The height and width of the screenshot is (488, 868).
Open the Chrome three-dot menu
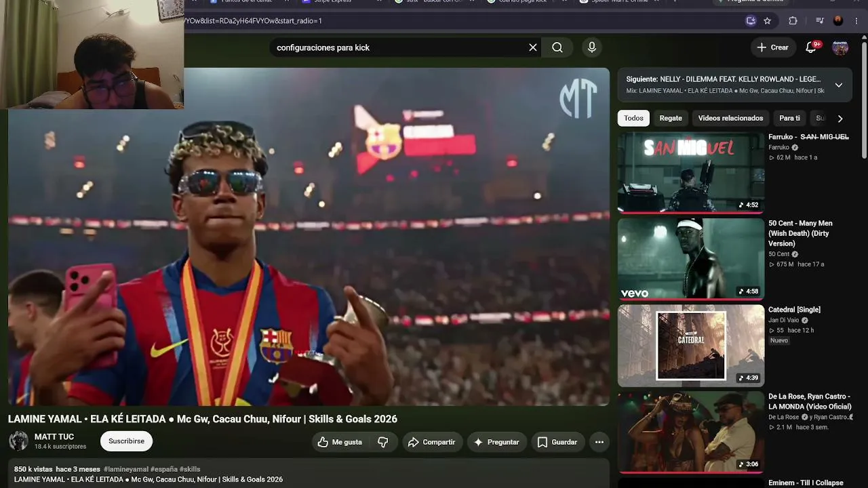856,21
